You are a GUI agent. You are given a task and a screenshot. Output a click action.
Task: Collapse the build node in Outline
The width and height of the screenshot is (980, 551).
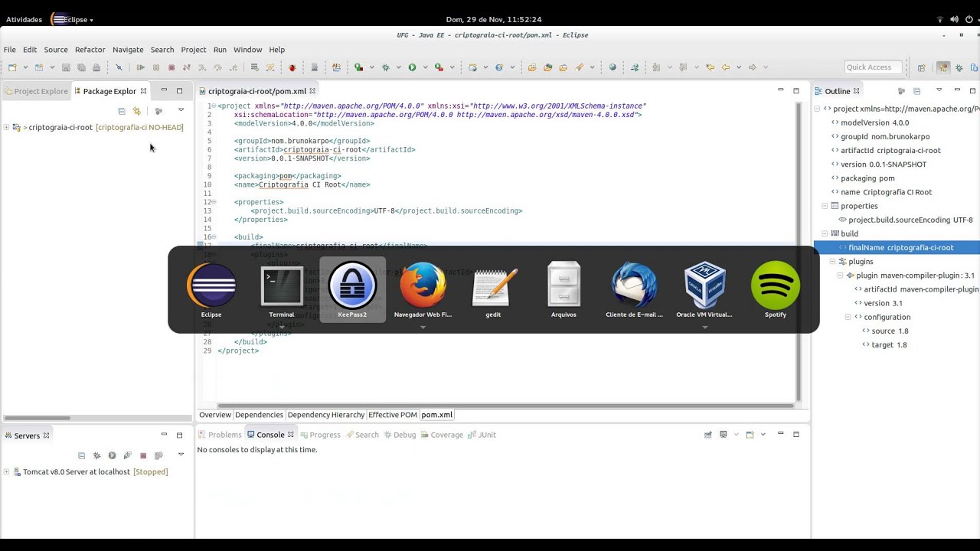825,233
